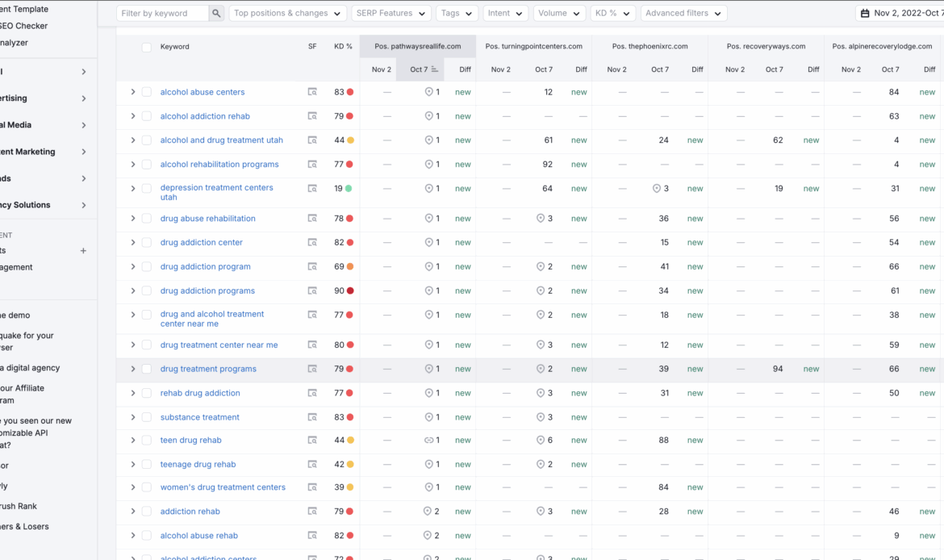Viewport: 944px width, 560px height.
Task: Click SERP features icon for teen drug rehab
Action: tap(312, 441)
